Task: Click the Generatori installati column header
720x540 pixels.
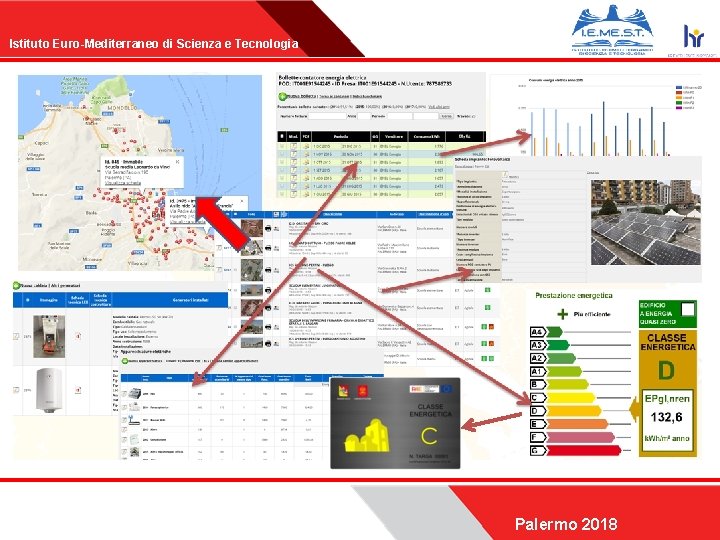Action: [191, 300]
